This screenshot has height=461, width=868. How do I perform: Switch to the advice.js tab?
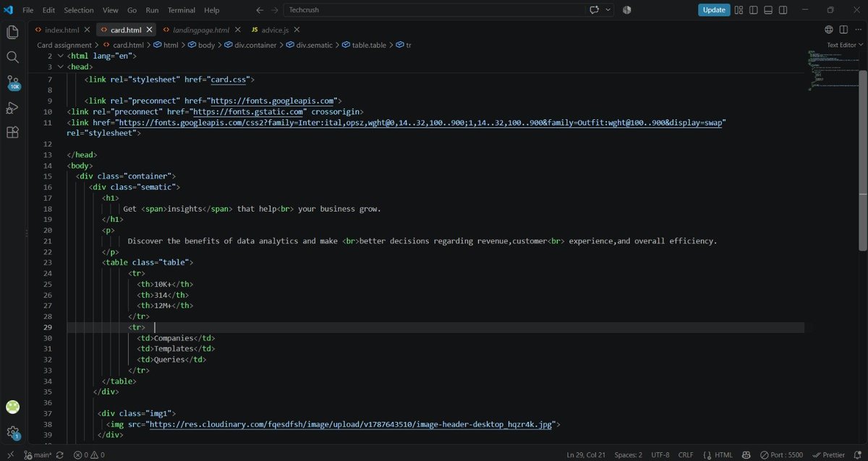[276, 30]
